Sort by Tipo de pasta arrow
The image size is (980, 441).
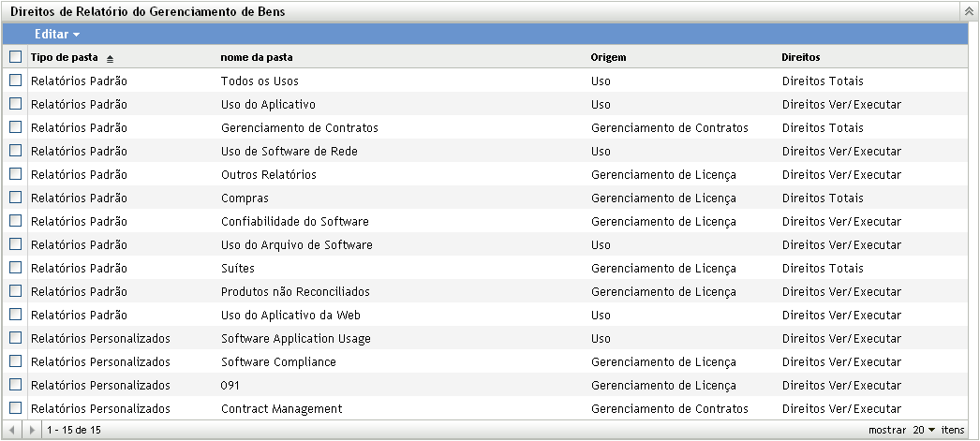tap(110, 57)
